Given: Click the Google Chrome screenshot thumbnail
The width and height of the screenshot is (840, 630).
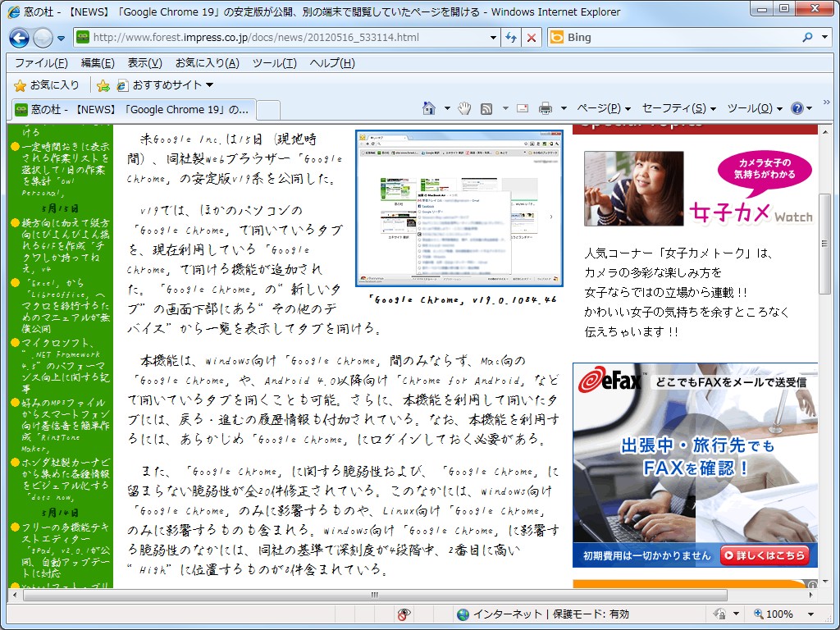Looking at the screenshot, I should click(x=458, y=207).
